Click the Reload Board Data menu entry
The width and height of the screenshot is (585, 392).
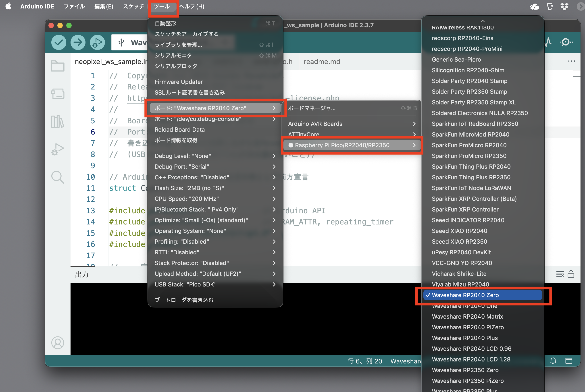pyautogui.click(x=180, y=129)
